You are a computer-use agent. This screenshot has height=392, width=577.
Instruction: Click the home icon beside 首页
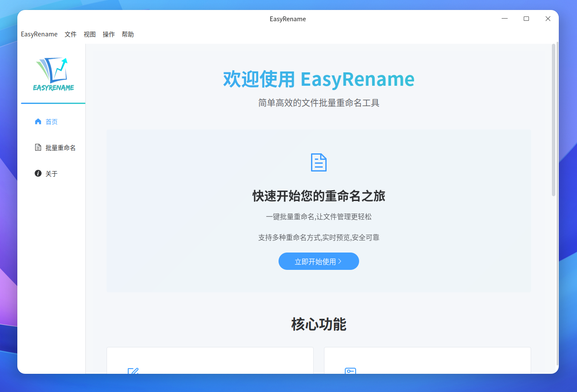pos(38,122)
